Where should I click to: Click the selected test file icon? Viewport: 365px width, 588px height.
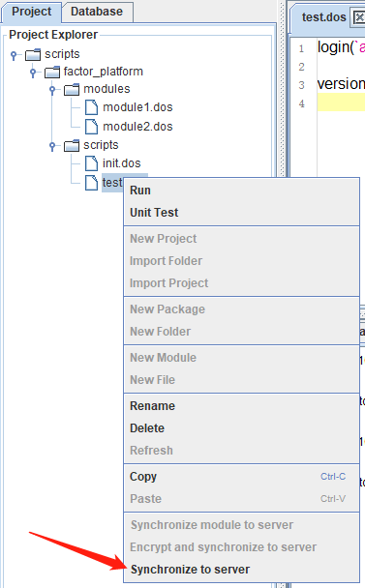pyautogui.click(x=91, y=183)
